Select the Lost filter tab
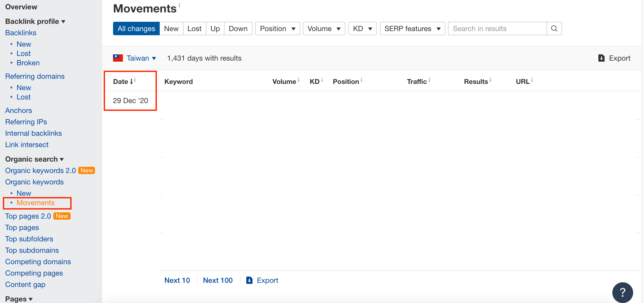 click(194, 28)
